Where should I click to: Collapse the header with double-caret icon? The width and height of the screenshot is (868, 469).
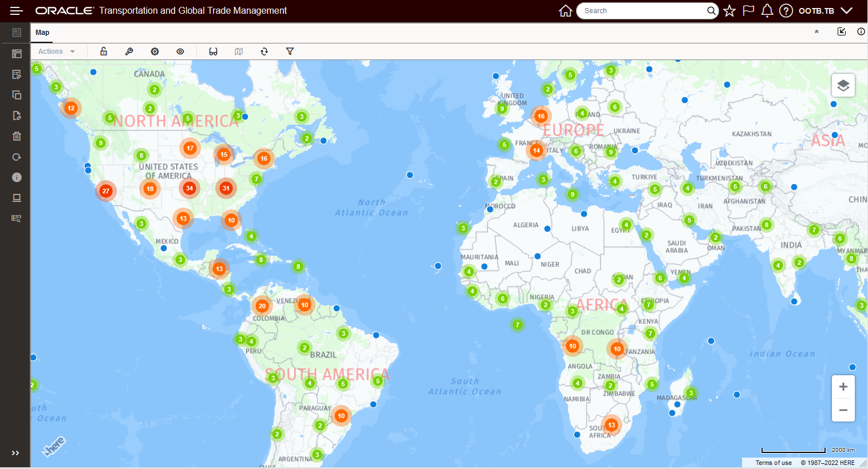tap(816, 32)
